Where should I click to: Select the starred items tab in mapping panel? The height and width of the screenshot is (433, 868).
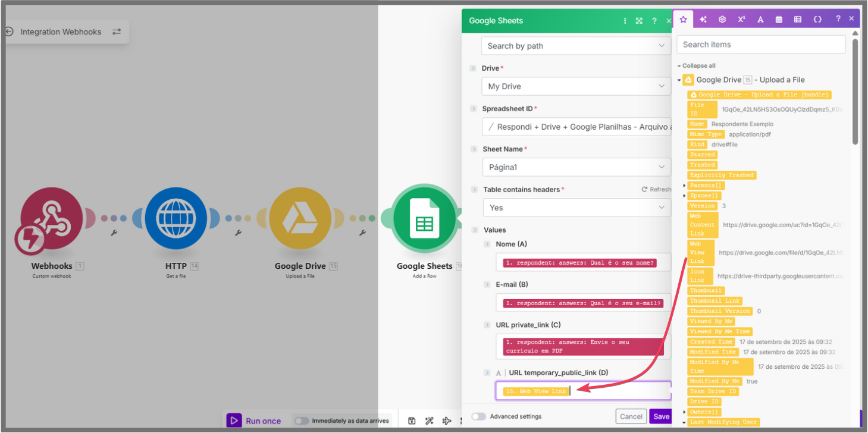(x=683, y=19)
